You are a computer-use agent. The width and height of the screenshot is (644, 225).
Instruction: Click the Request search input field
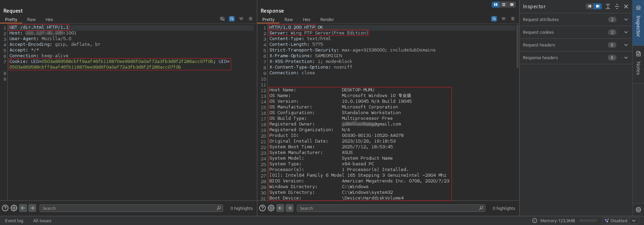pos(131,208)
